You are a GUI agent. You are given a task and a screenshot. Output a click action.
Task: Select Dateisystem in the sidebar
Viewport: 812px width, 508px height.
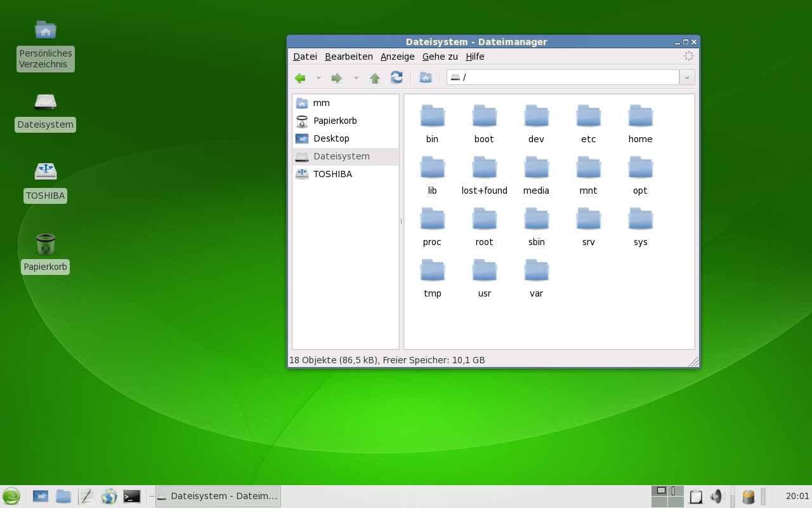pos(346,156)
